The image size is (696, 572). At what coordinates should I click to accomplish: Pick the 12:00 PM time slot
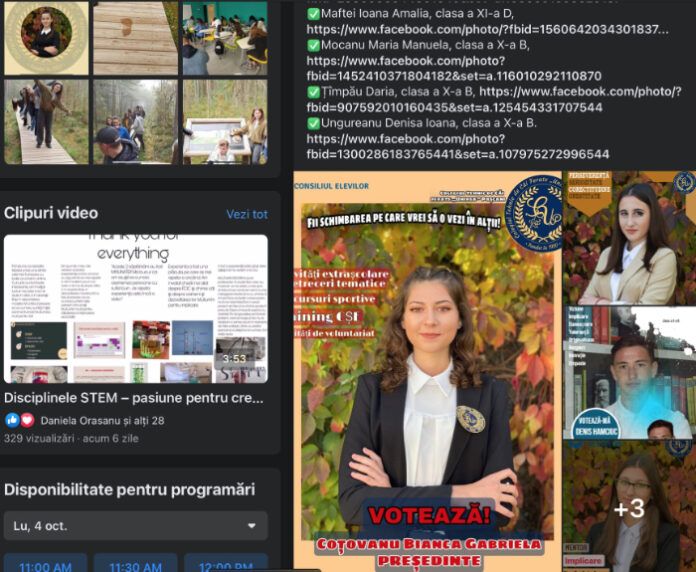click(x=226, y=564)
